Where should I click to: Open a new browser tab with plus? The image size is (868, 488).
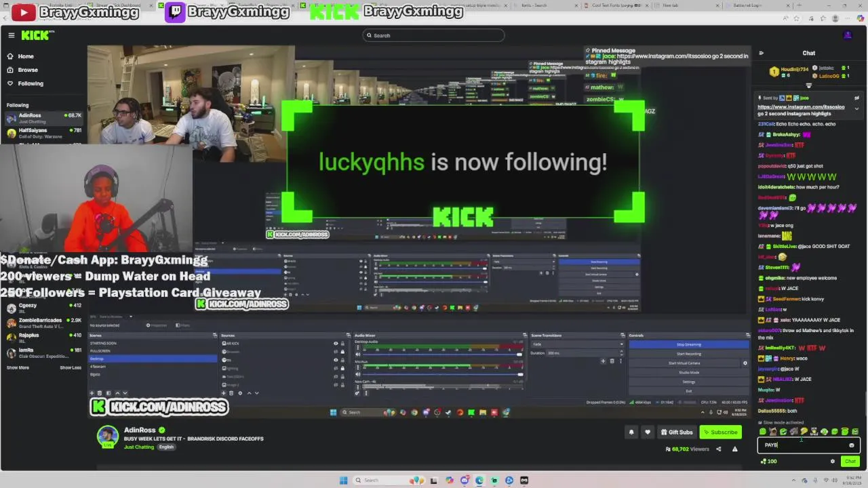799,5
